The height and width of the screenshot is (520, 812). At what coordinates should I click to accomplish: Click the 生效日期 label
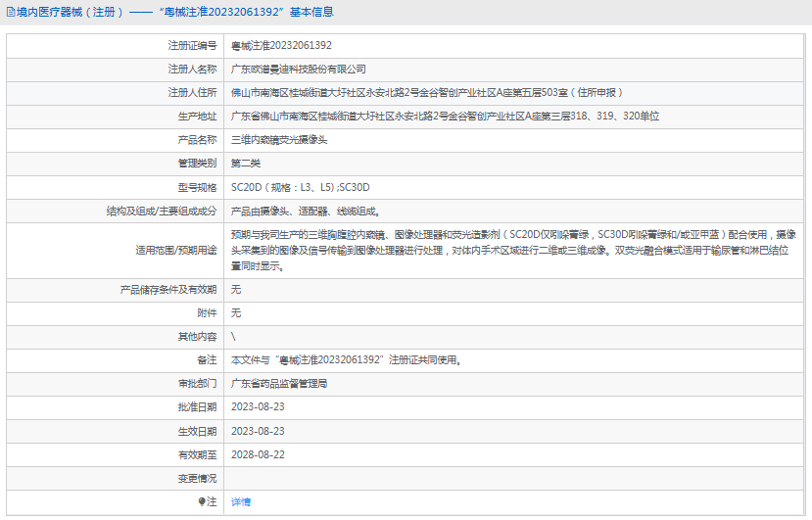(197, 432)
